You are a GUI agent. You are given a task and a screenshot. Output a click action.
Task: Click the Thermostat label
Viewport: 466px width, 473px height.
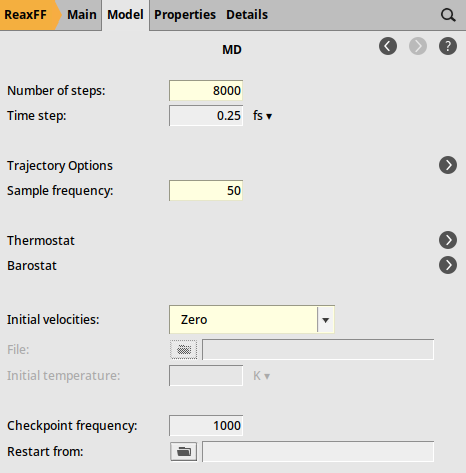pos(41,241)
